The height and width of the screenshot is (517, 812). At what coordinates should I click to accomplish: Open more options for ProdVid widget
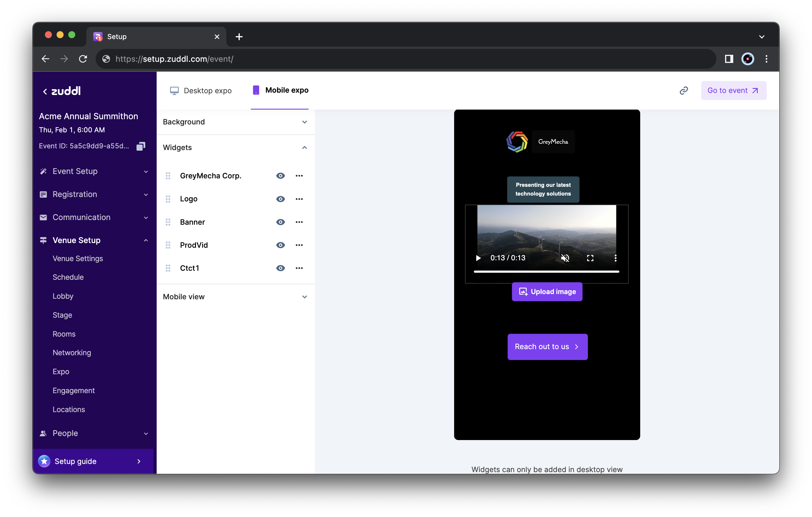point(299,245)
